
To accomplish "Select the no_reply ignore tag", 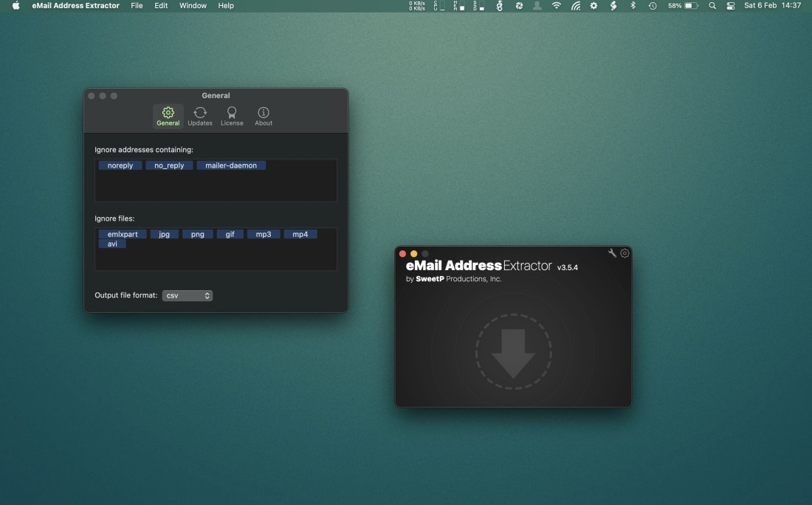I will point(169,165).
